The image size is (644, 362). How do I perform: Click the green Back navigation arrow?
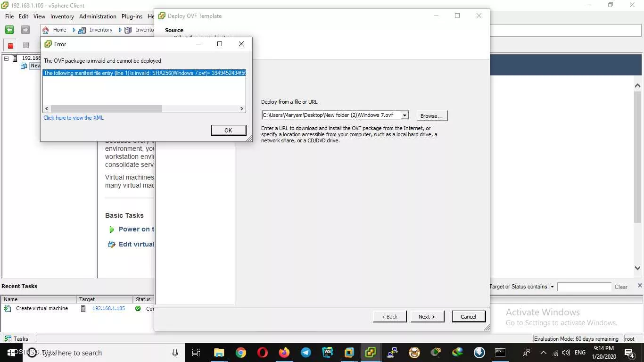coord(9,30)
